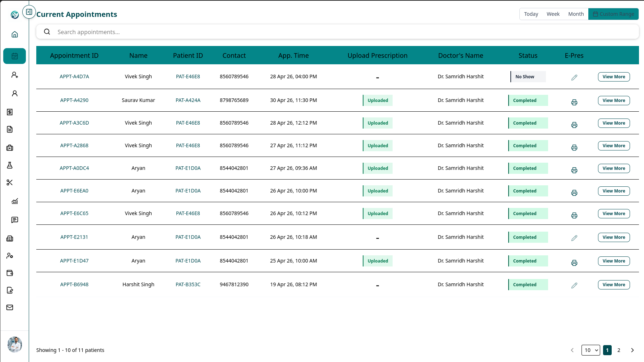The image size is (644, 362).
Task: Open the medical kit icon in sidebar
Action: click(10, 148)
